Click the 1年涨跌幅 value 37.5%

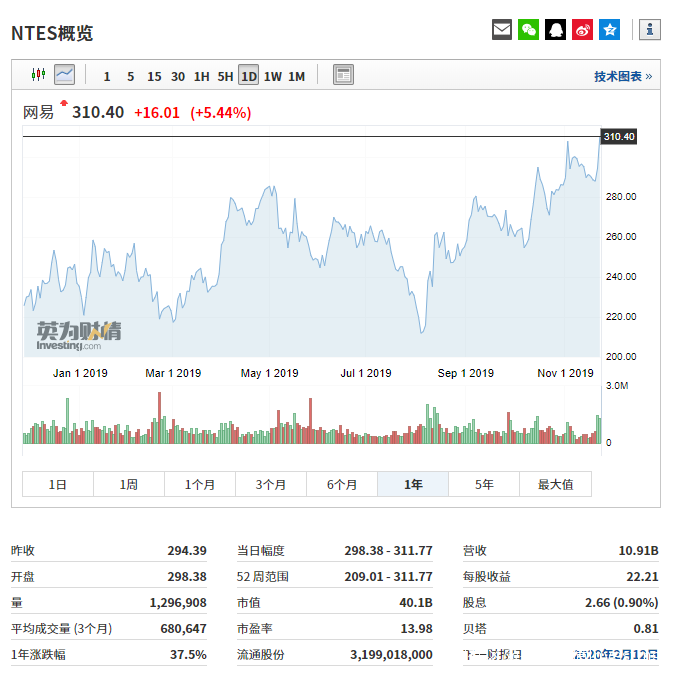pos(188,654)
